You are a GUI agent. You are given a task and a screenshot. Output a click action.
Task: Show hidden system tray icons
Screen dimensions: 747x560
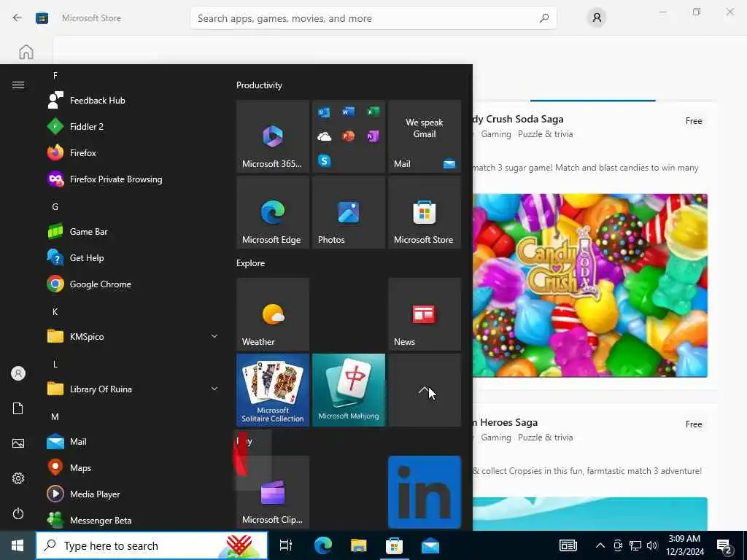click(x=600, y=545)
